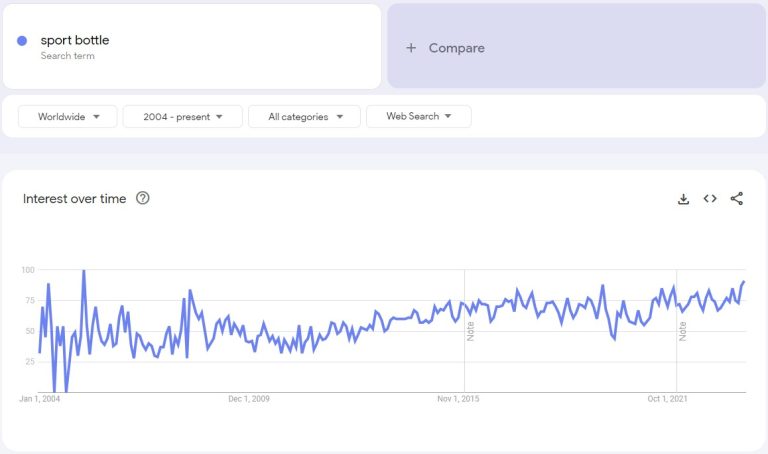This screenshot has width=768, height=454.
Task: Click the Jan 1, 2004 axis label
Action: click(x=40, y=399)
